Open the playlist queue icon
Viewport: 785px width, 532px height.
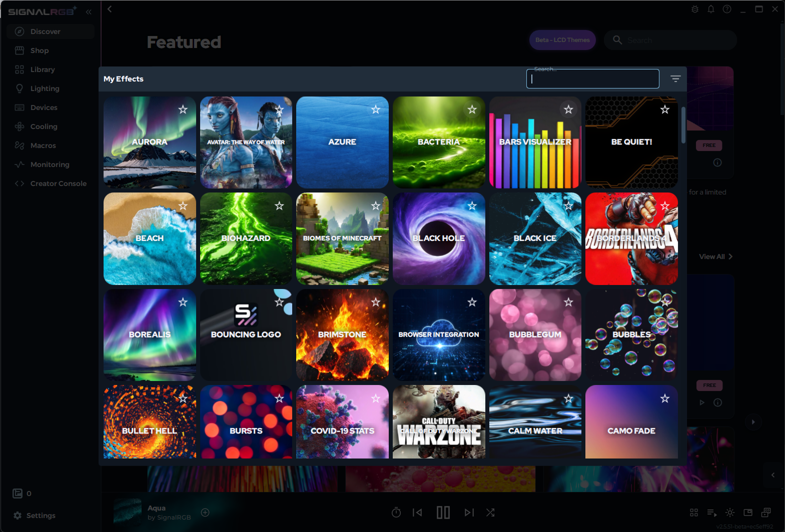pos(712,512)
